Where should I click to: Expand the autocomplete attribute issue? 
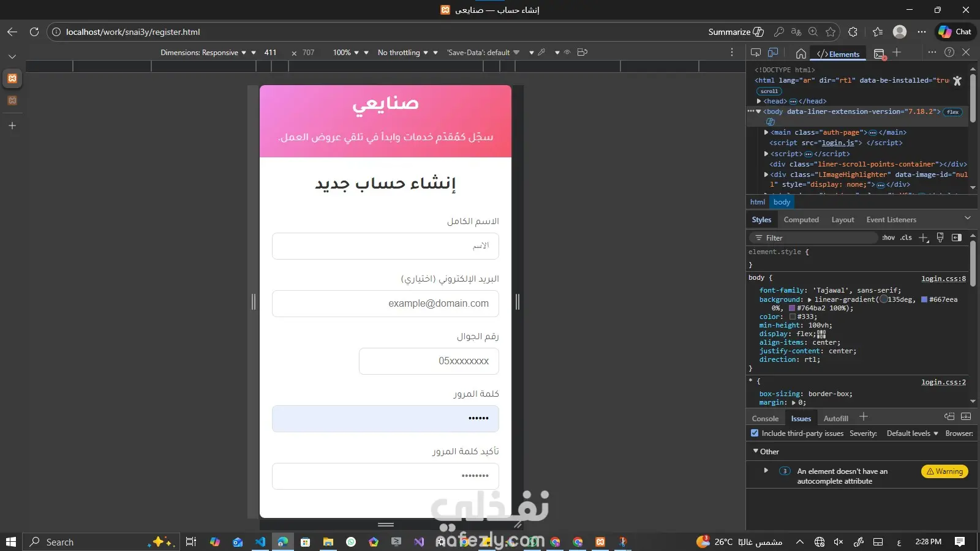pos(766,471)
